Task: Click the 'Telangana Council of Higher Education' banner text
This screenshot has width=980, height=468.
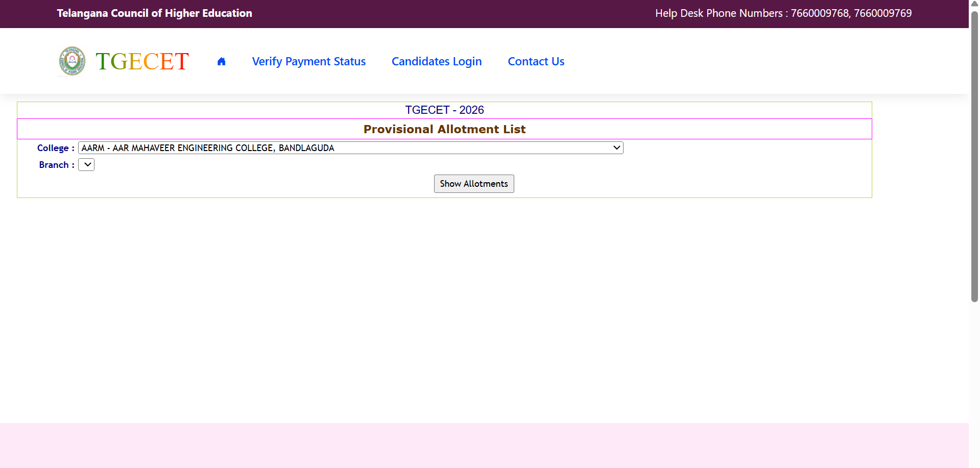Action: [154, 13]
